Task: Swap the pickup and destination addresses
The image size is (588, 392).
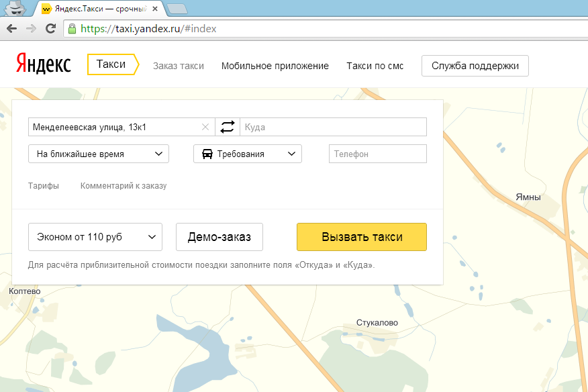Action: coord(228,127)
